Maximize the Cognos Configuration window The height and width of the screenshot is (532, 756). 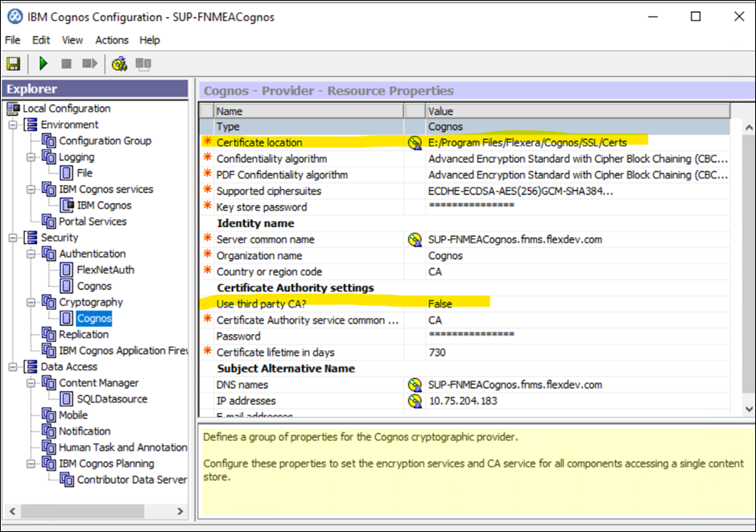(696, 16)
